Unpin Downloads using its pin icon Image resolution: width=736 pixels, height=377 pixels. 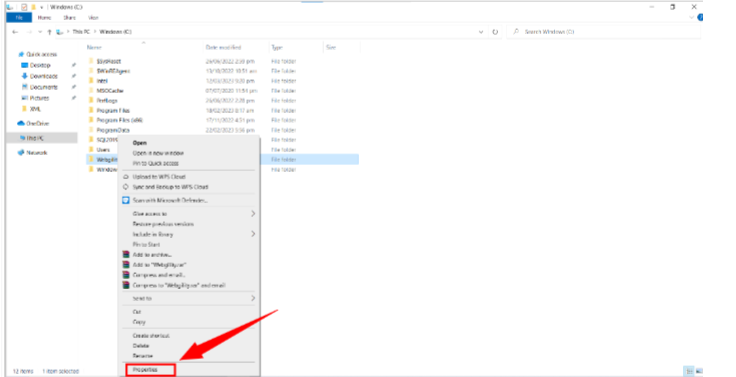[x=74, y=76]
